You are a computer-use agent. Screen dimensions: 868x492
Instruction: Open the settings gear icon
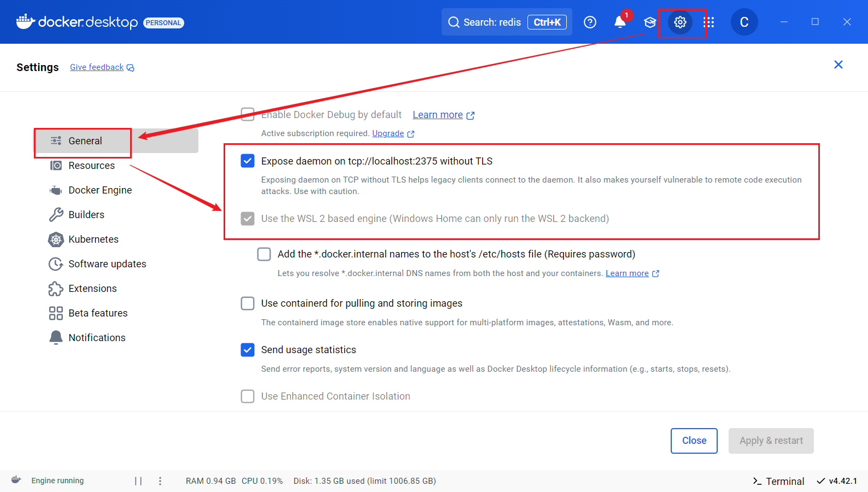point(680,22)
